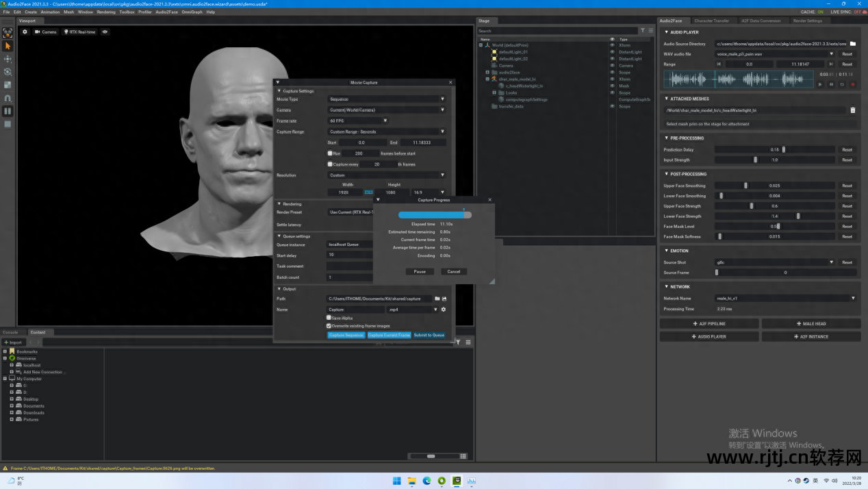
Task: Browse Audio Source Directory folder icon
Action: point(853,44)
